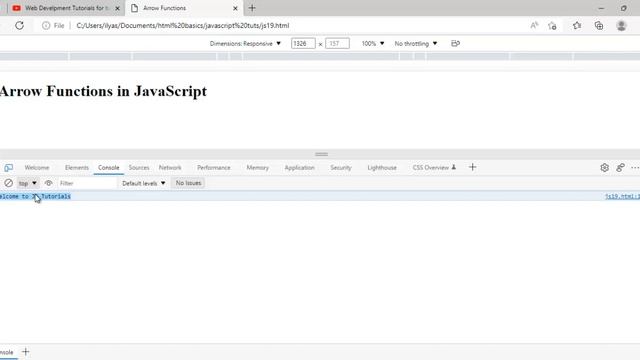640x360 pixels.
Task: Select the Console tab
Action: click(109, 168)
